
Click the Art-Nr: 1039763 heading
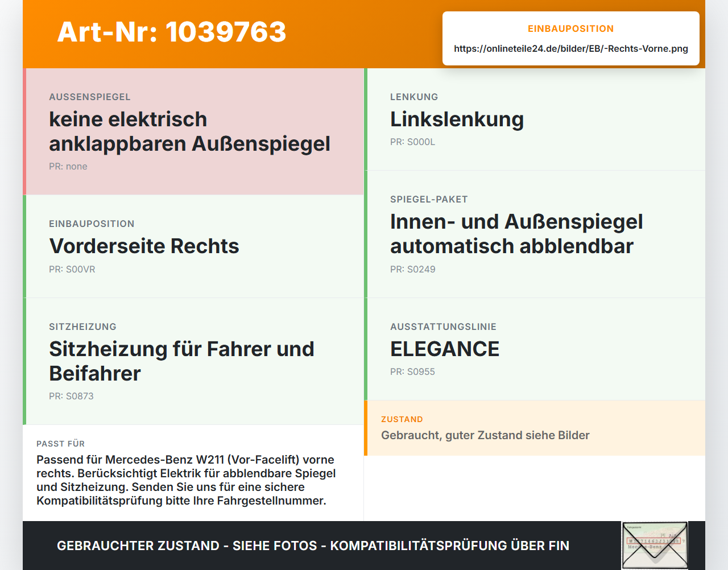tap(172, 32)
